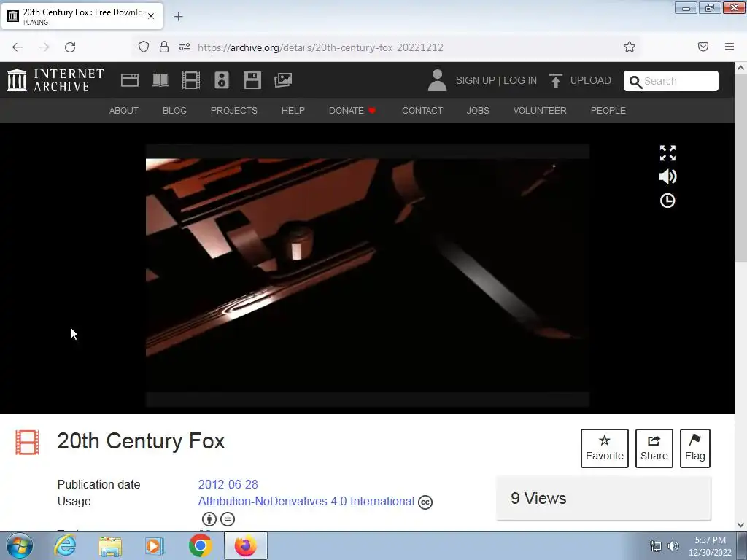
Task: Click the Share button
Action: tap(654, 448)
